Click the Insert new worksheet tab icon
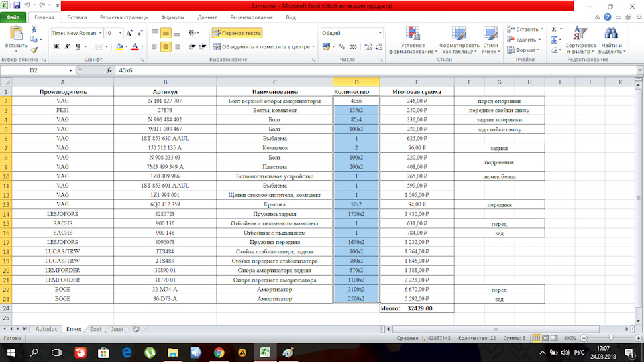The height and width of the screenshot is (362, 644). coord(136,329)
